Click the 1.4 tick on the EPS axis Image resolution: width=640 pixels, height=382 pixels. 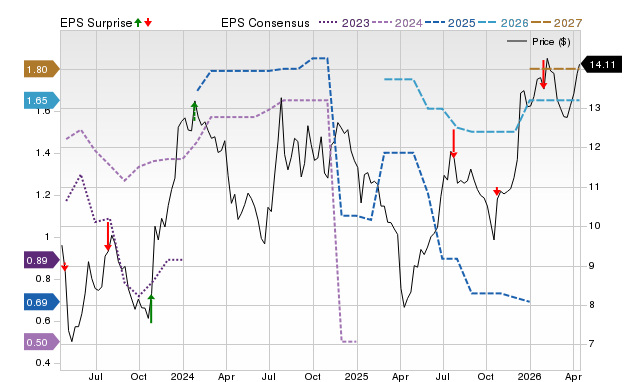click(x=42, y=153)
